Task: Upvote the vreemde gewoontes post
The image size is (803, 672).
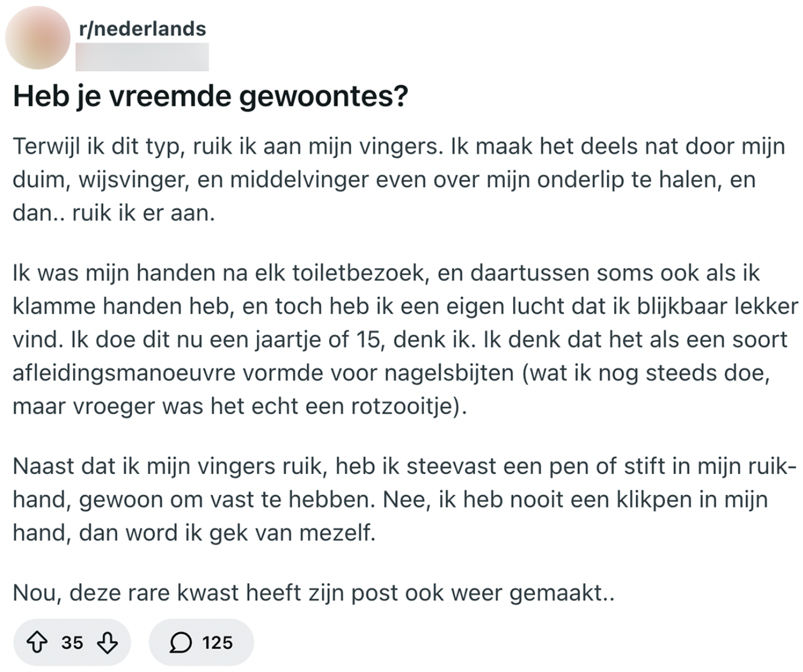Action: pos(38,643)
